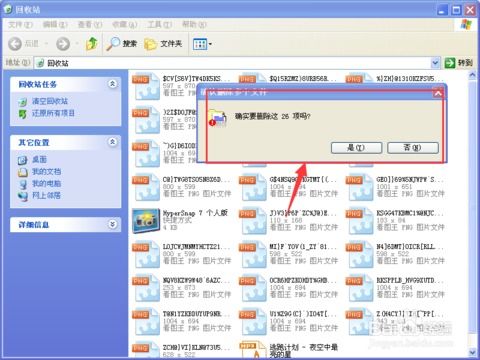This screenshot has height=360, width=480.
Task: Open the Forward button history dropdown arrow
Action: pyautogui.click(x=77, y=44)
